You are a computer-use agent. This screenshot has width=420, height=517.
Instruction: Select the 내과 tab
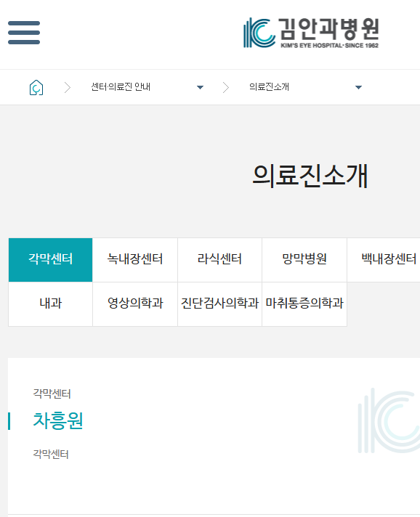pyautogui.click(x=50, y=304)
